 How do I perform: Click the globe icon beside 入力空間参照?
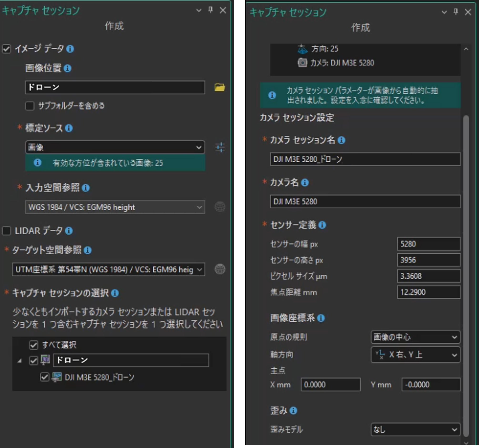[220, 207]
